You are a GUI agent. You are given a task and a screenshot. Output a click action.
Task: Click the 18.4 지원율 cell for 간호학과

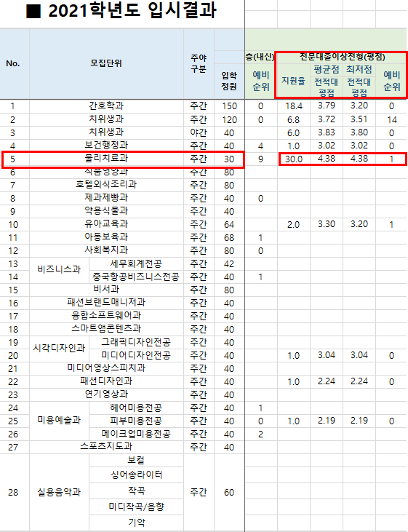tap(293, 106)
